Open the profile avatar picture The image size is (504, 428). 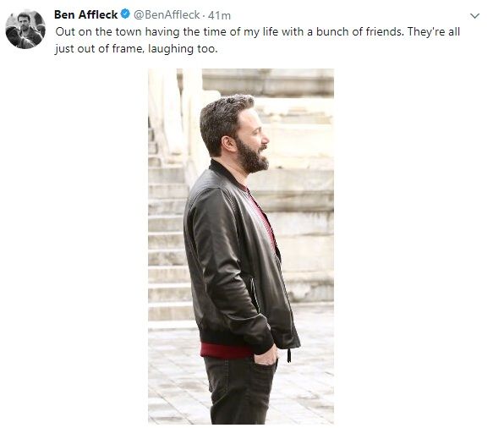point(25,30)
